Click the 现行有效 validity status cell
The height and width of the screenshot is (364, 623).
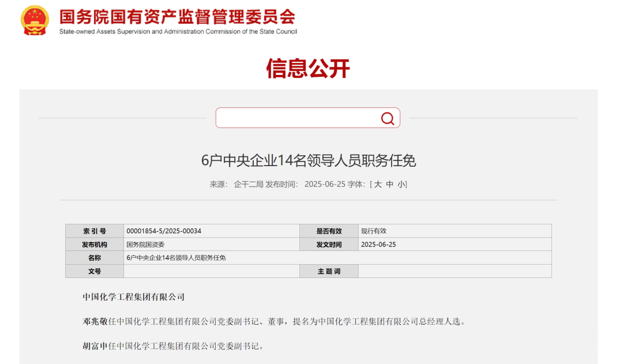pyautogui.click(x=374, y=231)
